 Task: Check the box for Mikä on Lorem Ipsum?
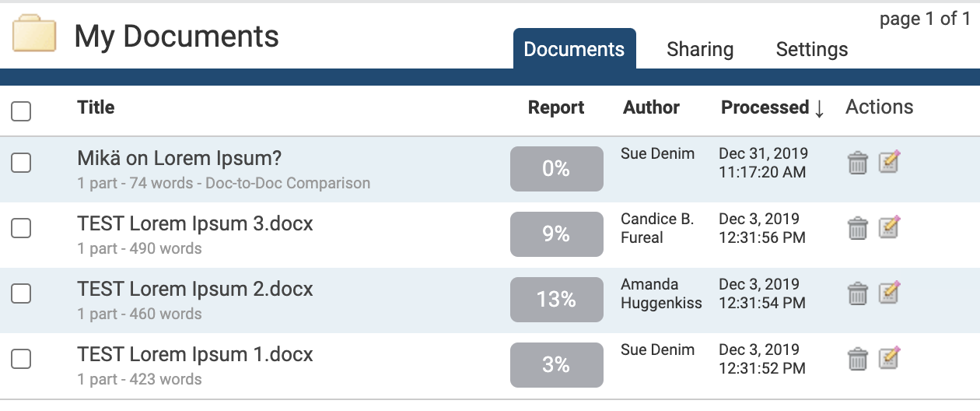click(21, 163)
